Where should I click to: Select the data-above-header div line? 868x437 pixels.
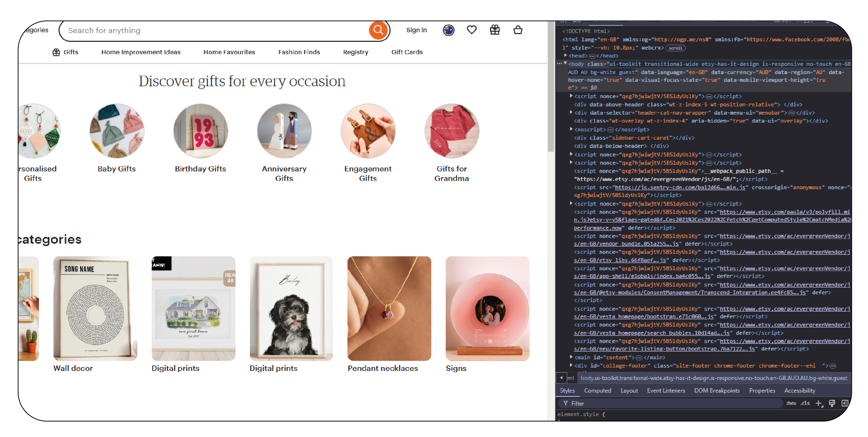688,105
